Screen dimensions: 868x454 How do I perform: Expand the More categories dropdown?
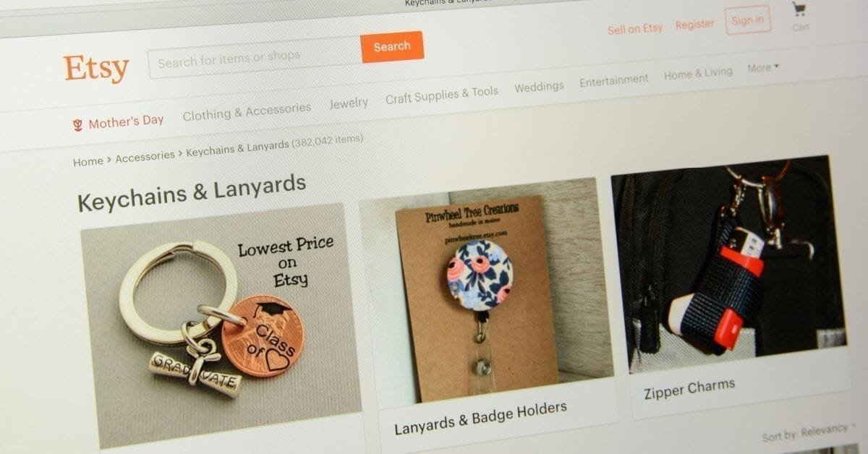coord(763,67)
